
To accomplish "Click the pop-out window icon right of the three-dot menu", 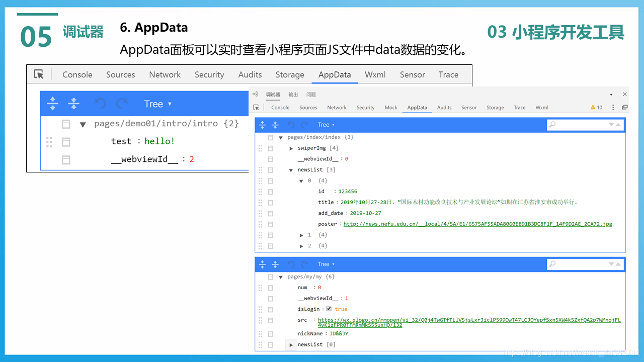I will [x=625, y=107].
